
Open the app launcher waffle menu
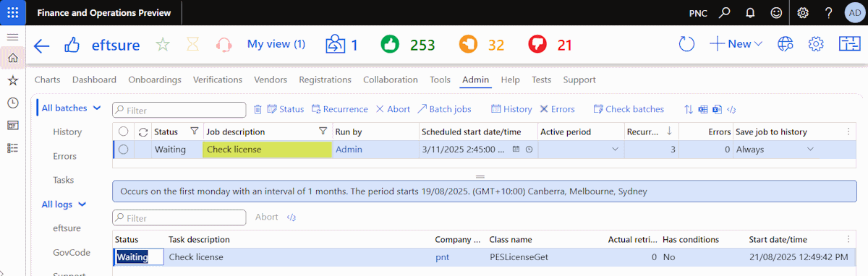pyautogui.click(x=12, y=12)
